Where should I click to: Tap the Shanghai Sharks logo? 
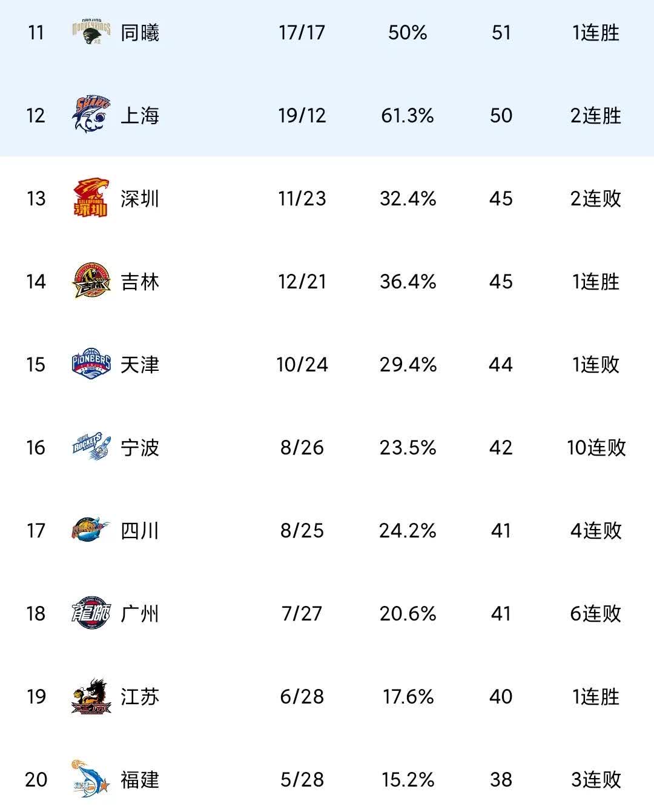[91, 115]
